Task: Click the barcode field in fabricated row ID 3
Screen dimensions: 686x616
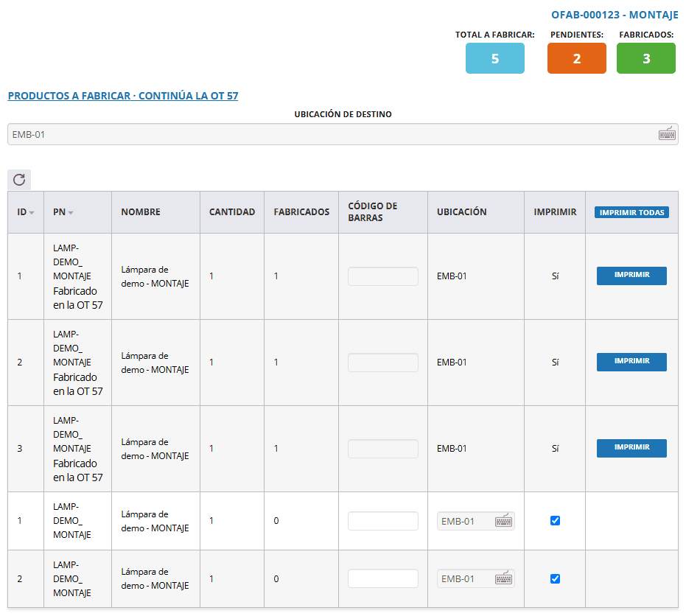Action: 383,449
